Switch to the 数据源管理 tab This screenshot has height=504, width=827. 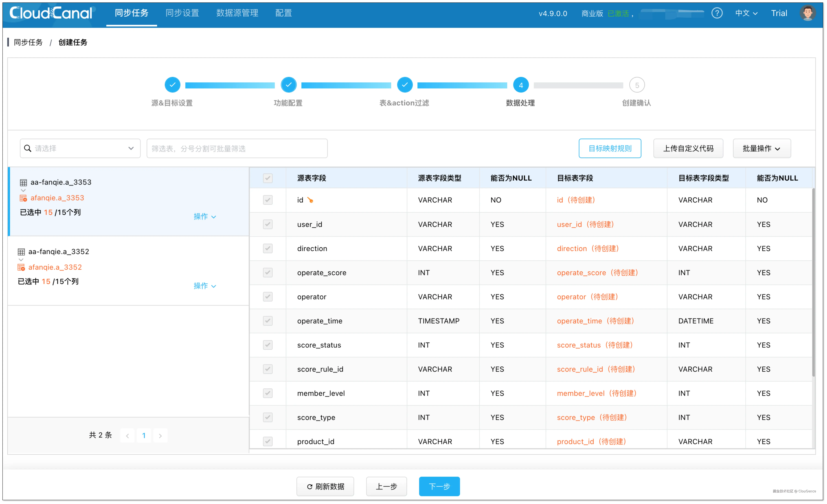pos(237,13)
